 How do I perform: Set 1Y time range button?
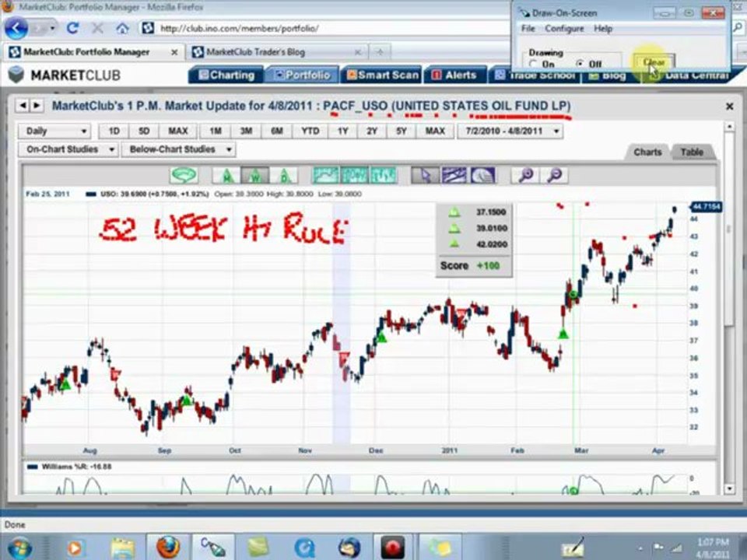coord(342,131)
